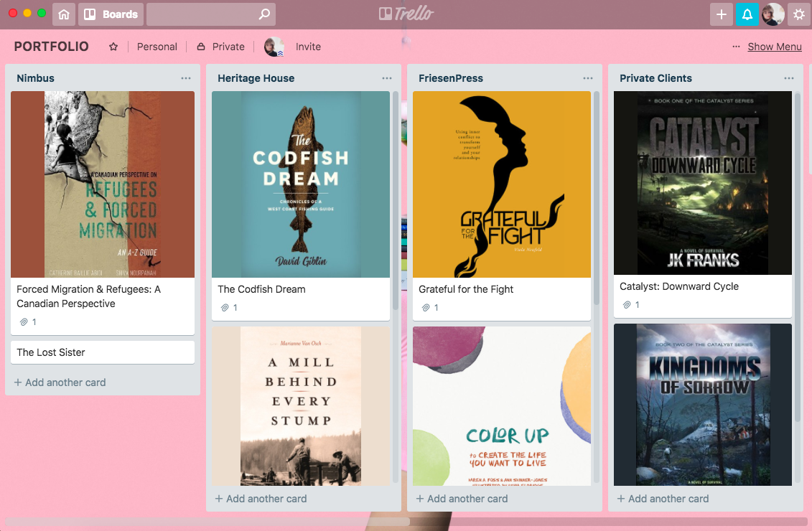Focus the search field in header

pyautogui.click(x=211, y=14)
